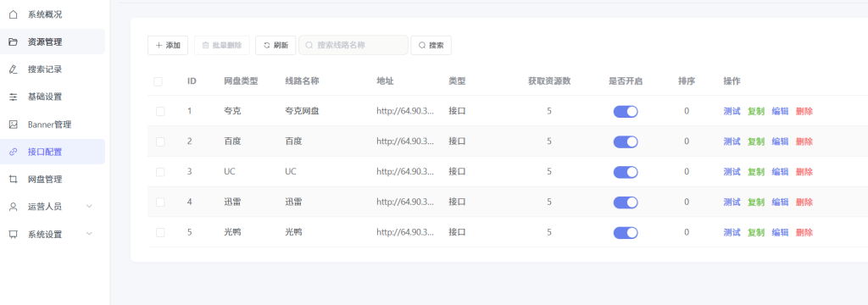868x305 pixels.
Task: Click the folder icon beside 资源管理
Action: pos(14,42)
